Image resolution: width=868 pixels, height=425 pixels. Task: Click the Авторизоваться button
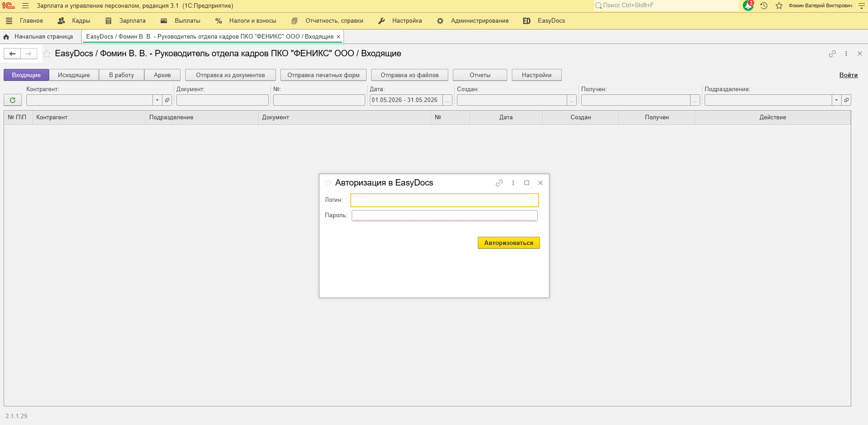coord(509,243)
